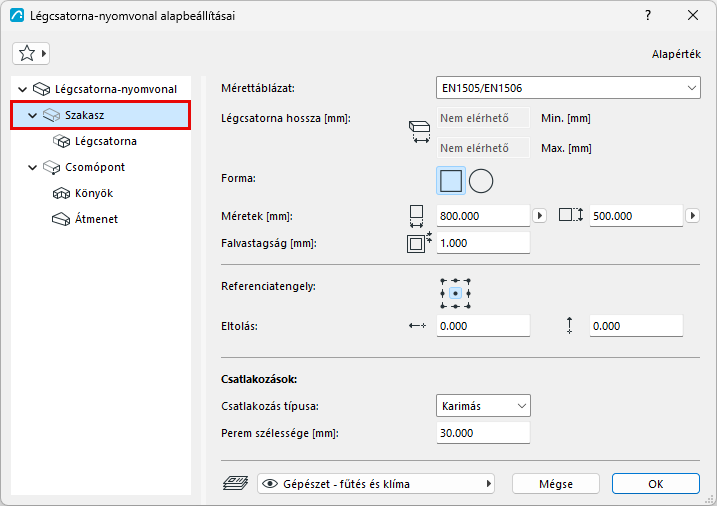Click the Könyök elbow icon
Screen dimensions: 717x506
(61, 193)
